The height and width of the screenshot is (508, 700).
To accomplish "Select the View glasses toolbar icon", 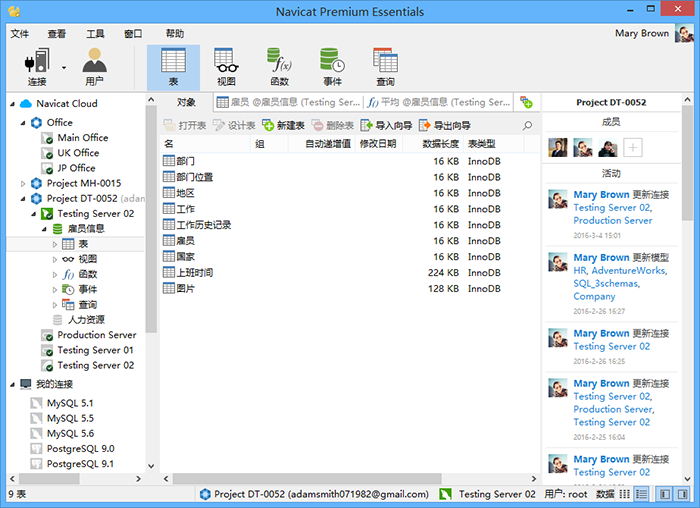I will (x=226, y=67).
